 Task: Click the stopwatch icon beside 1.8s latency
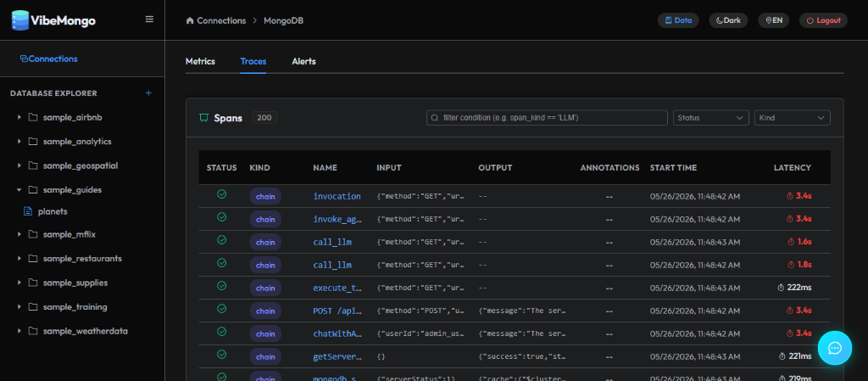(x=791, y=265)
